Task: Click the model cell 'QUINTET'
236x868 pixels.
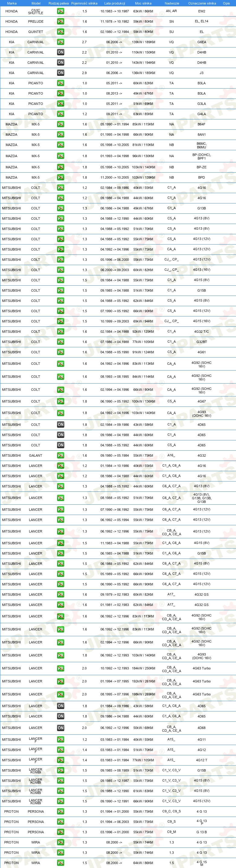Action: click(36, 32)
